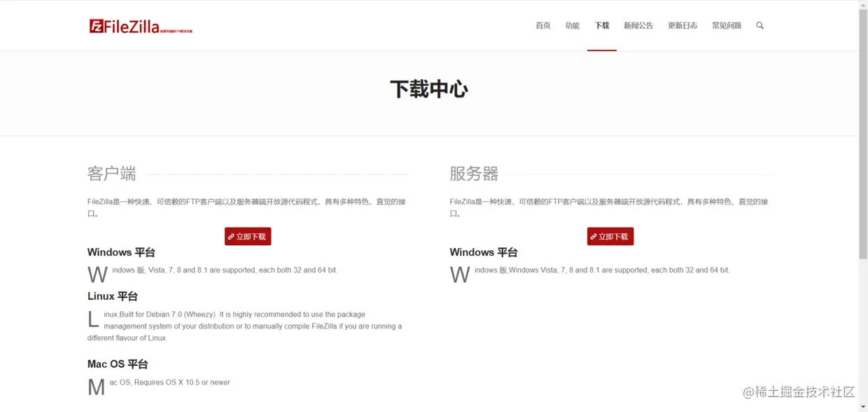868x412 pixels.
Task: Click the active 下载 navigation tab
Action: click(601, 25)
